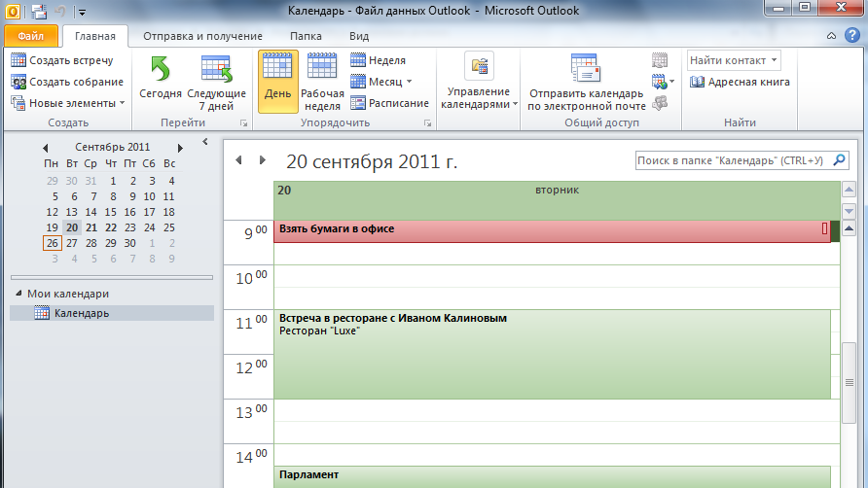868x488 pixels.
Task: Click Создать собрание button
Action: pos(67,82)
